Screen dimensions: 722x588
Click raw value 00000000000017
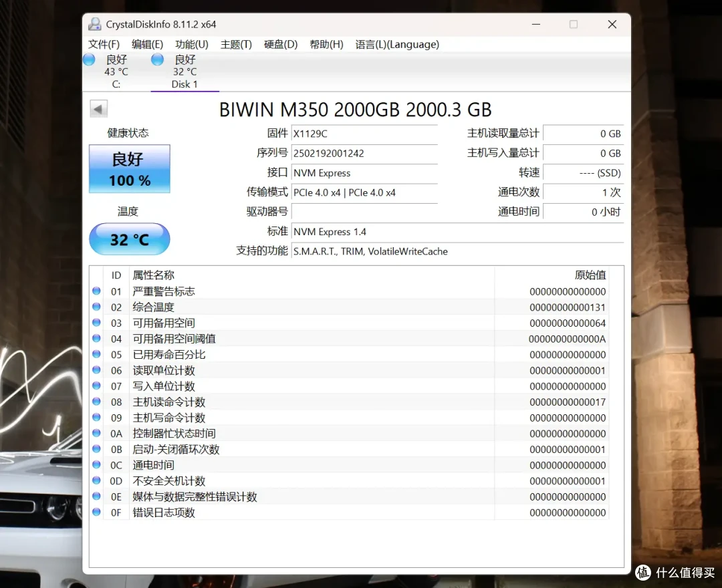click(x=568, y=402)
